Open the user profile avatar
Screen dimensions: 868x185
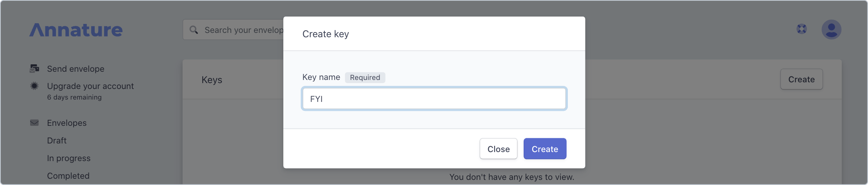[831, 29]
